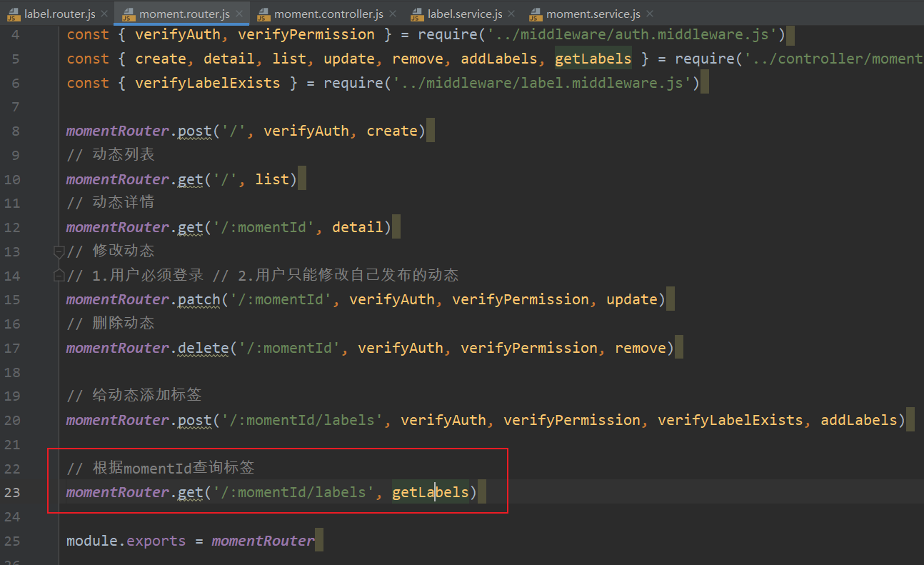924x565 pixels.
Task: Open the moment.controller.js tab
Action: coord(328,14)
